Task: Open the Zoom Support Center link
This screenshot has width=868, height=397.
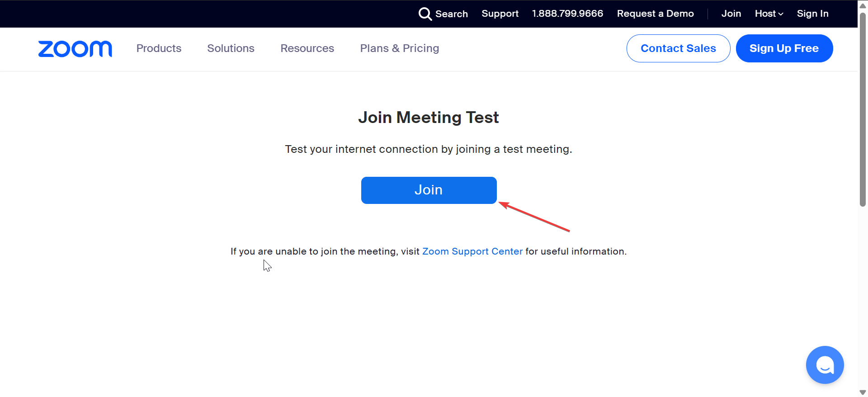Action: tap(472, 251)
